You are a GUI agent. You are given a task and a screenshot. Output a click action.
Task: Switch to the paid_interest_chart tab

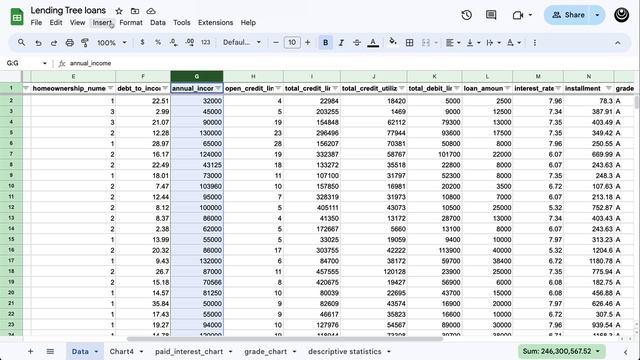[x=189, y=351]
